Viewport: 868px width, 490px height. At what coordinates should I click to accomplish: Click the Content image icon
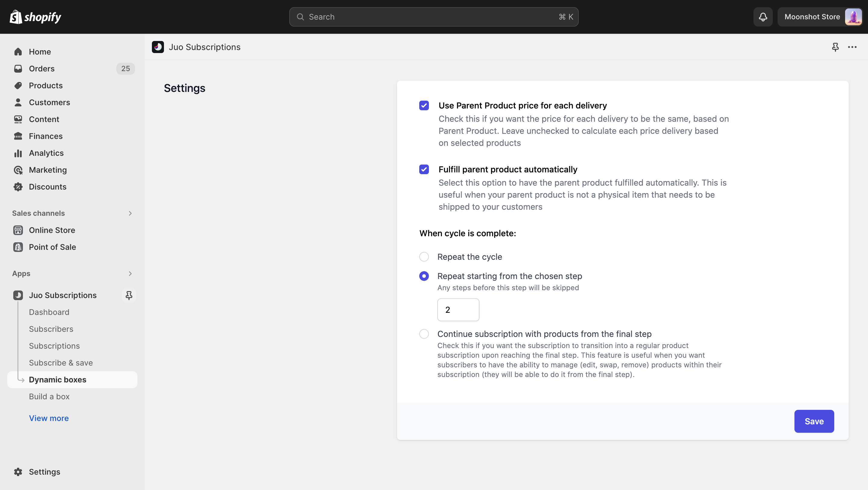tap(18, 119)
